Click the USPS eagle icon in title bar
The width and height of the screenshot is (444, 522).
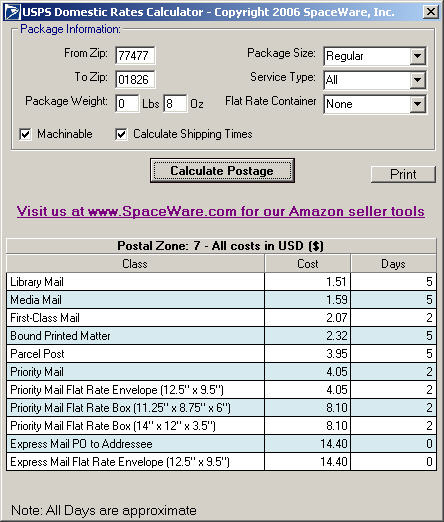(13, 12)
